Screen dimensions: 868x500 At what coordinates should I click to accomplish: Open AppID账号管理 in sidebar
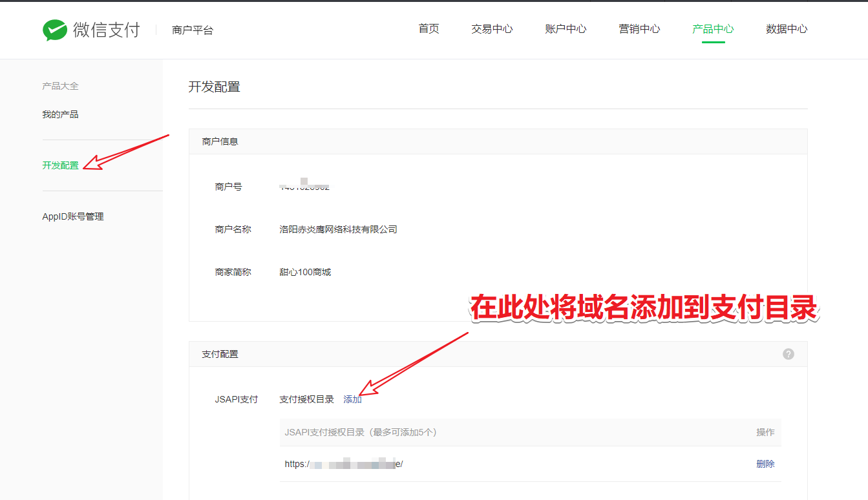[73, 216]
